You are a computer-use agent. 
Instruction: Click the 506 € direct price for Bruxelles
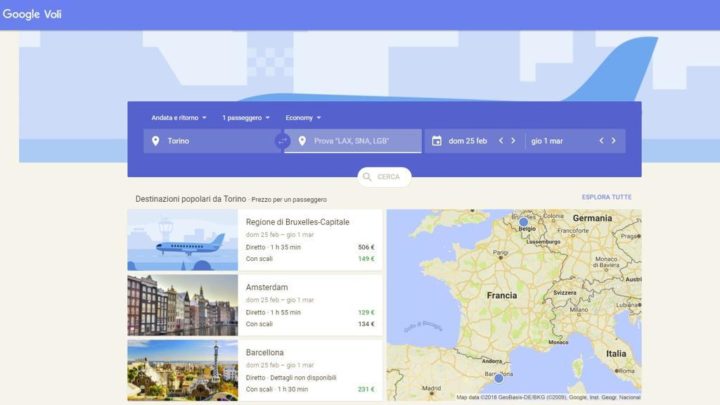click(x=366, y=247)
